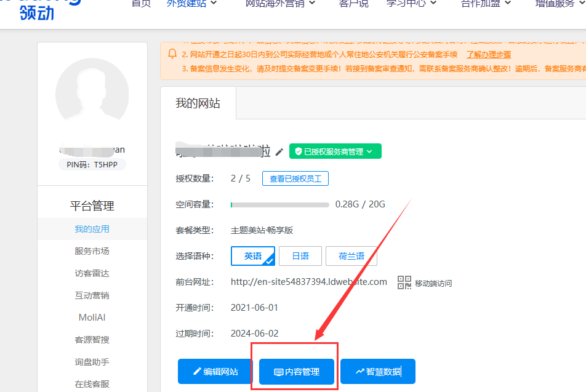The image size is (586, 392).
Task: Select the 荷兰语 language option
Action: point(351,256)
